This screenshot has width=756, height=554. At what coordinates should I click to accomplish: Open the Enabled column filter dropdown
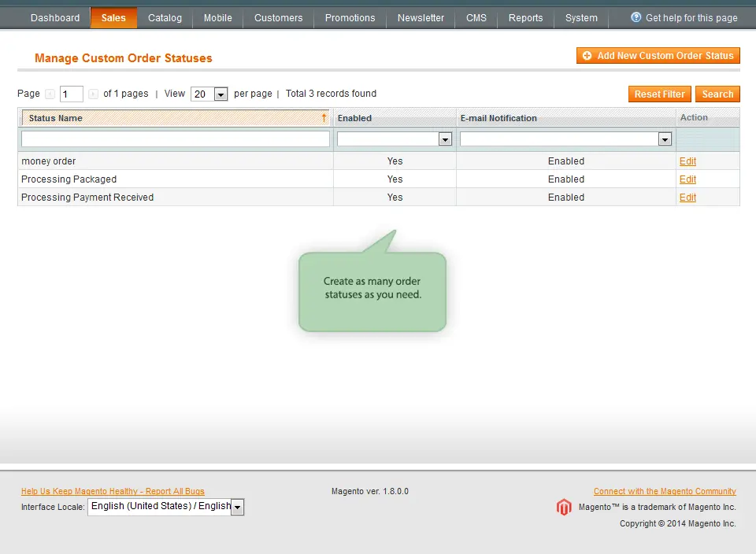[x=445, y=138]
